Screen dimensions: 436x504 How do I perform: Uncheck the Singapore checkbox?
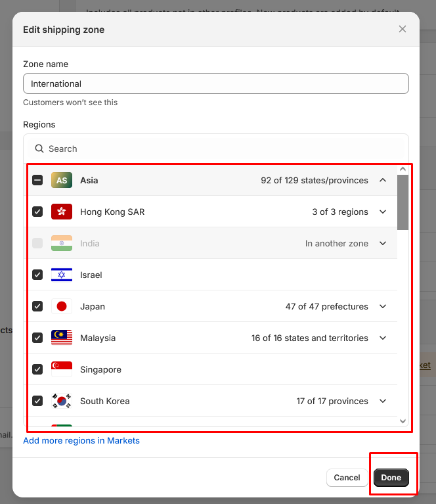37,369
